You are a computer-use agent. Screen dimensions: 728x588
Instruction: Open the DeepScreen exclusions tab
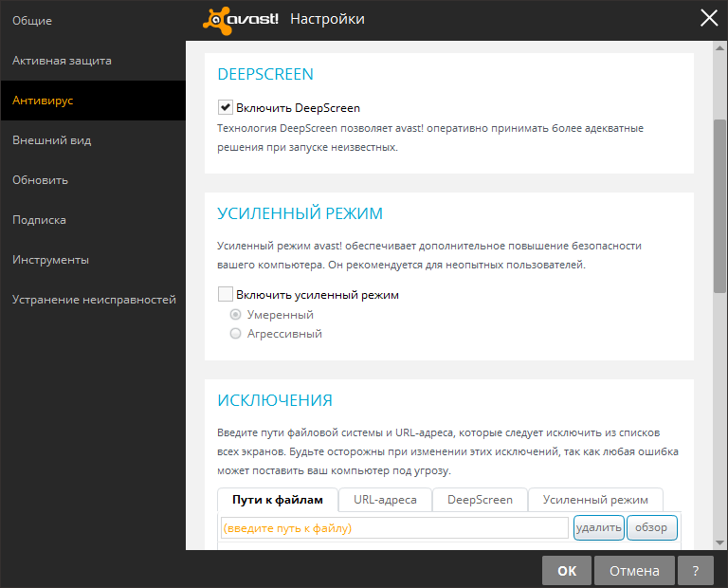[x=480, y=500]
